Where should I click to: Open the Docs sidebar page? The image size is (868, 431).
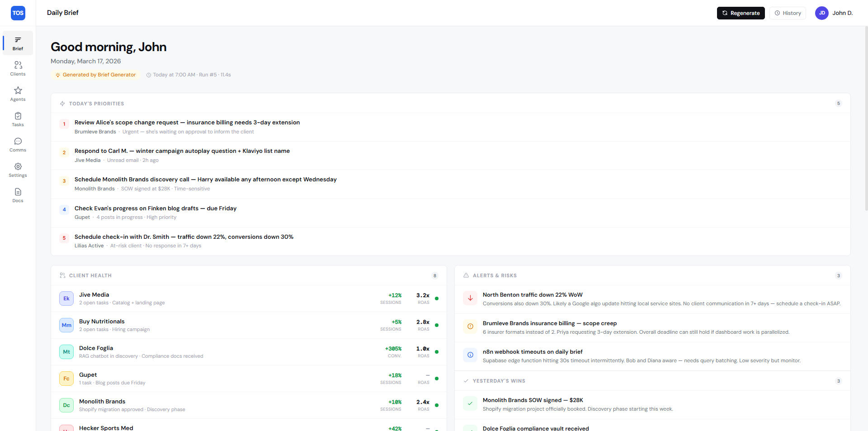click(18, 195)
